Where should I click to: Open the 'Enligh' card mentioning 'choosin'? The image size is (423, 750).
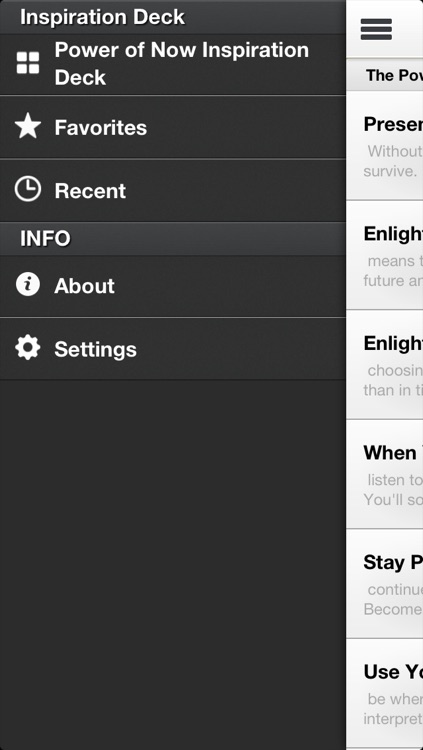[x=385, y=364]
